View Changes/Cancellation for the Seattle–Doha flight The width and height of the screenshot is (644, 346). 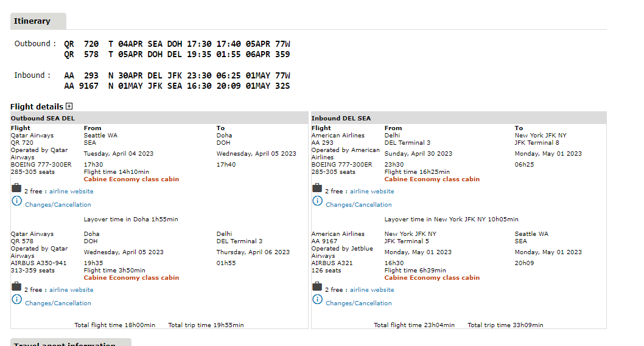[x=58, y=205]
